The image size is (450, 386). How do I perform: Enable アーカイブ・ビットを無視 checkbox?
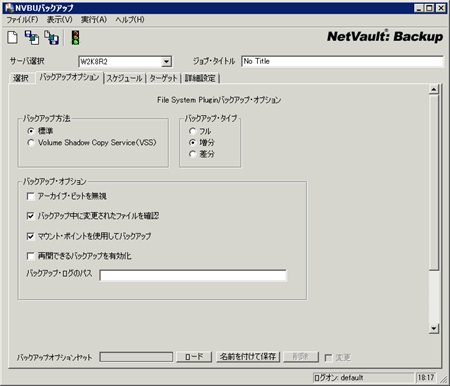[x=30, y=196]
